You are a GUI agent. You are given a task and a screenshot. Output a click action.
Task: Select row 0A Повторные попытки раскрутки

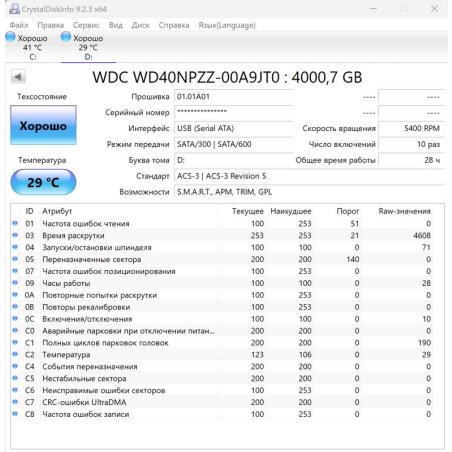[x=222, y=295]
